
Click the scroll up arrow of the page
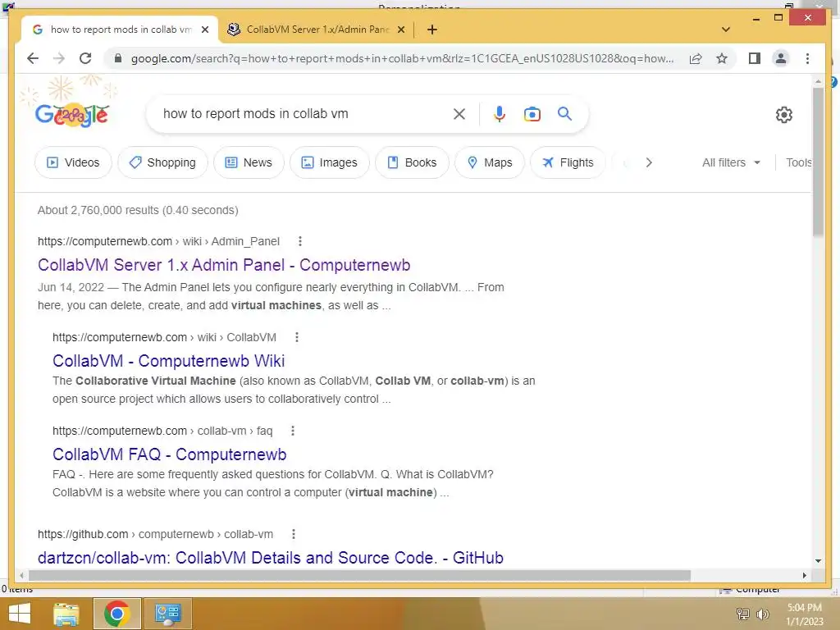coord(818,81)
